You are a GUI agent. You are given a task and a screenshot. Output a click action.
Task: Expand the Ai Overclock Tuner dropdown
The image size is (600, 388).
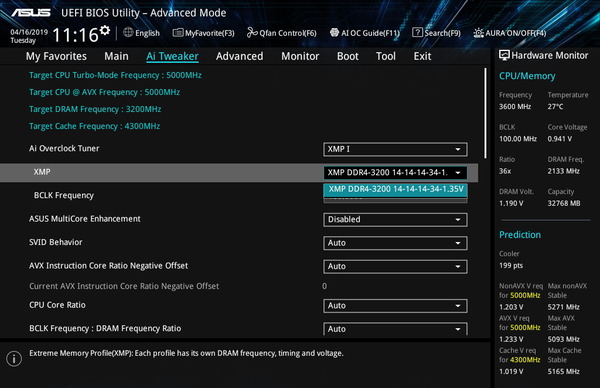point(395,149)
